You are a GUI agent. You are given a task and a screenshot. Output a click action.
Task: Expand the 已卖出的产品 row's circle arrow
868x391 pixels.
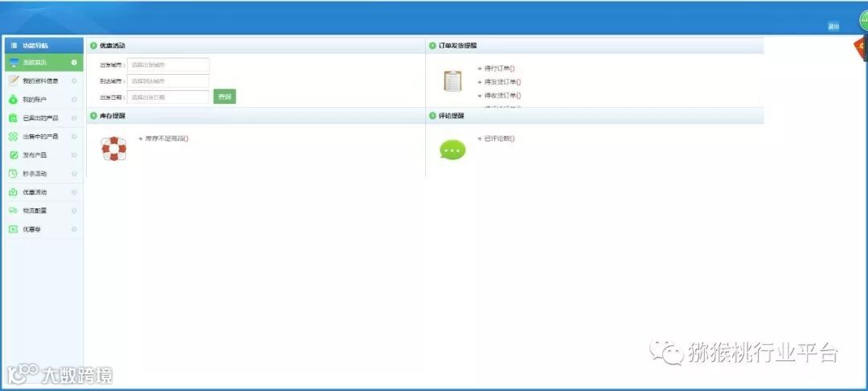pyautogui.click(x=74, y=118)
